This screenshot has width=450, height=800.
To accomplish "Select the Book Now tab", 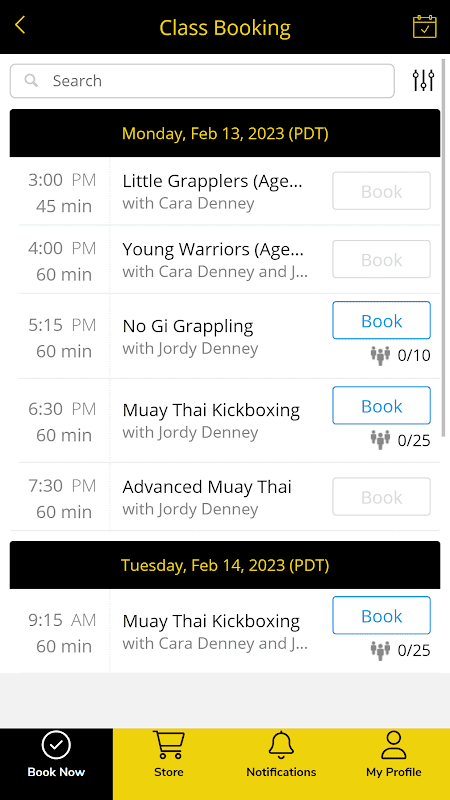I will (56, 755).
